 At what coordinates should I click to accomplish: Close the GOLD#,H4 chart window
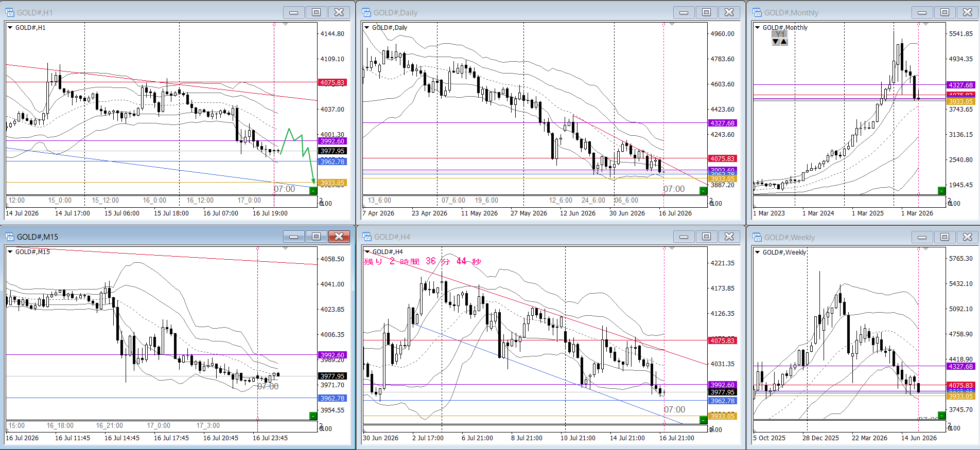729,237
